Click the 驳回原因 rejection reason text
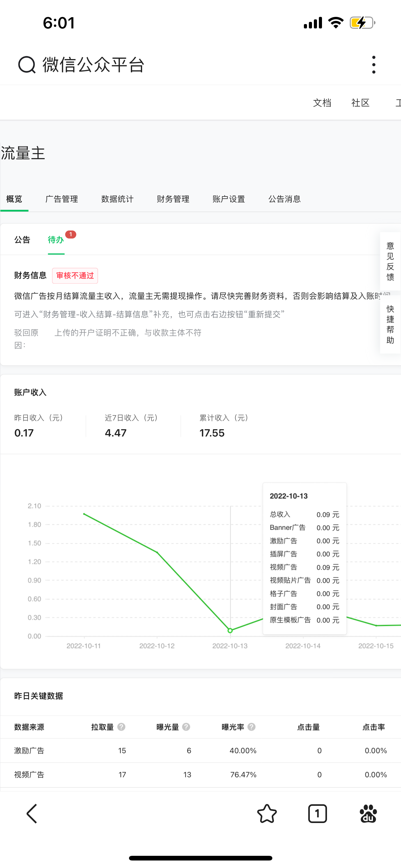 pyautogui.click(x=128, y=333)
